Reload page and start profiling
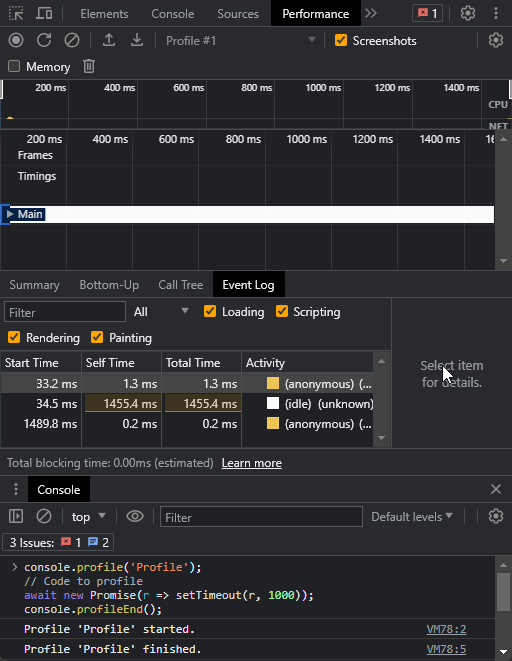This screenshot has height=661, width=512. point(44,40)
